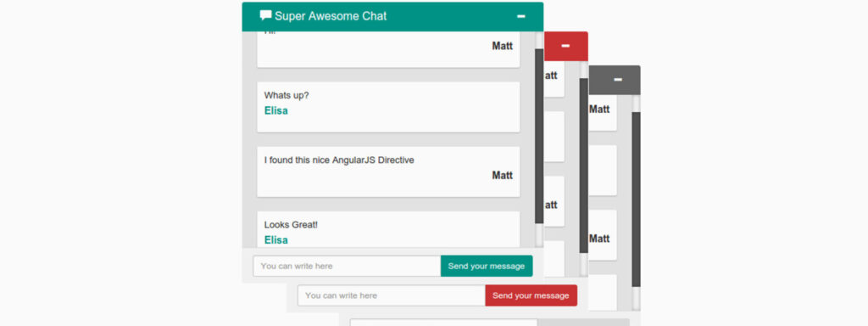Send your message using the green button
This screenshot has width=868, height=326.
point(487,266)
